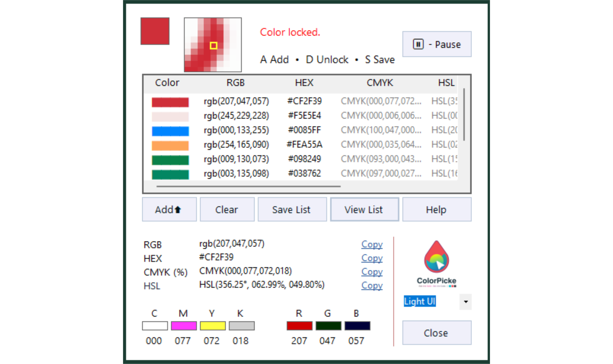This screenshot has width=613, height=364.
Task: Click the dark green G channel swatch
Action: (x=328, y=326)
